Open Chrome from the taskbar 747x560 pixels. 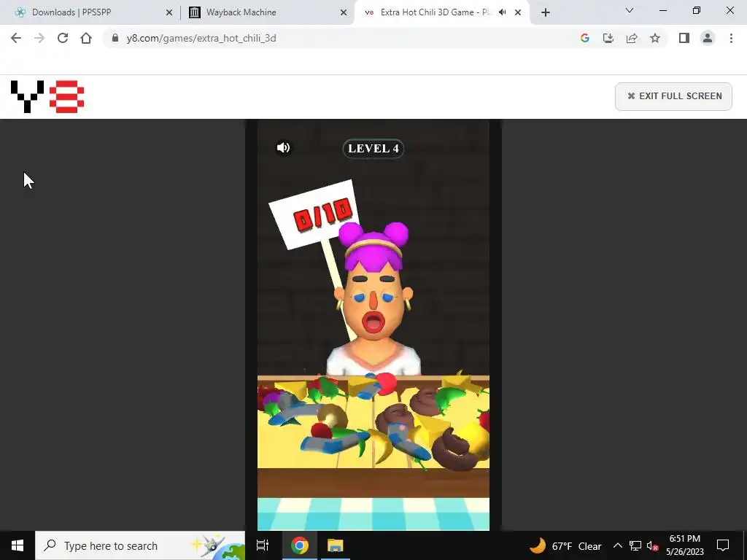pyautogui.click(x=300, y=545)
